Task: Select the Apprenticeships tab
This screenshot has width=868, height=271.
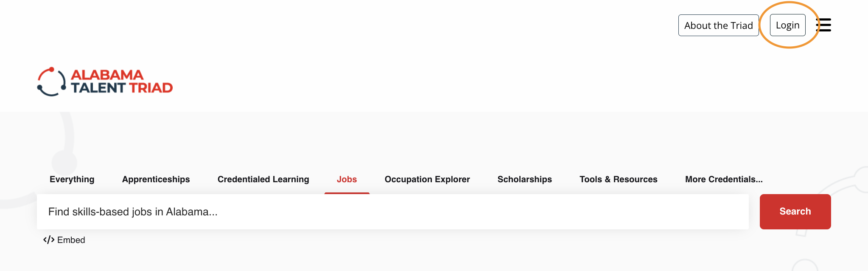Action: click(156, 179)
